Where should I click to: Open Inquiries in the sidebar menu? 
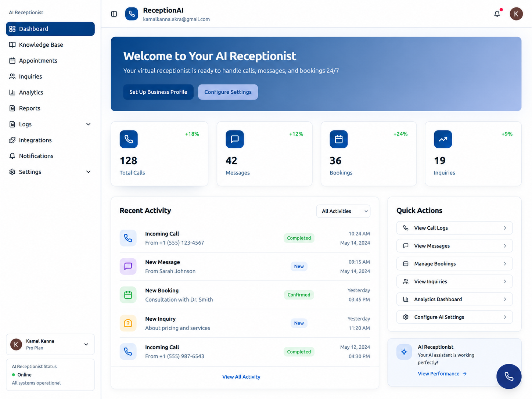click(50, 76)
